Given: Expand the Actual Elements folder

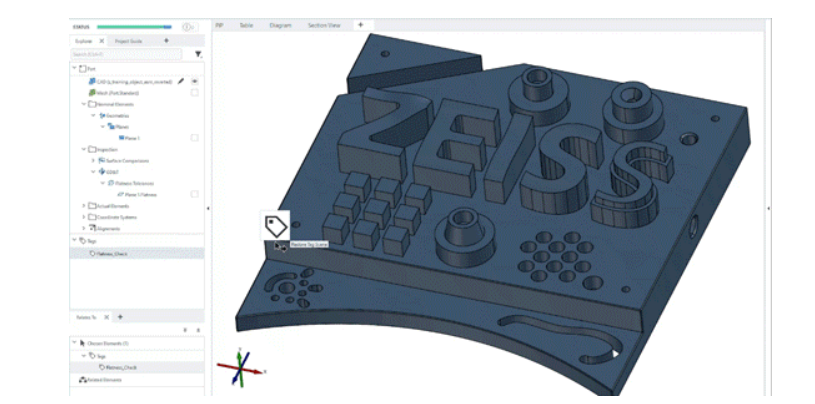Looking at the screenshot, I should [x=84, y=205].
